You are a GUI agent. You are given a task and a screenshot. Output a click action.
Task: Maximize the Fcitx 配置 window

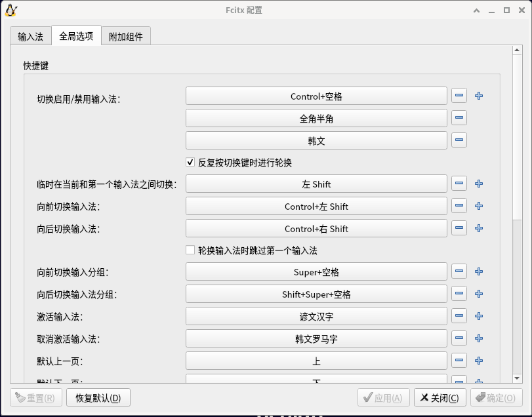(506, 10)
